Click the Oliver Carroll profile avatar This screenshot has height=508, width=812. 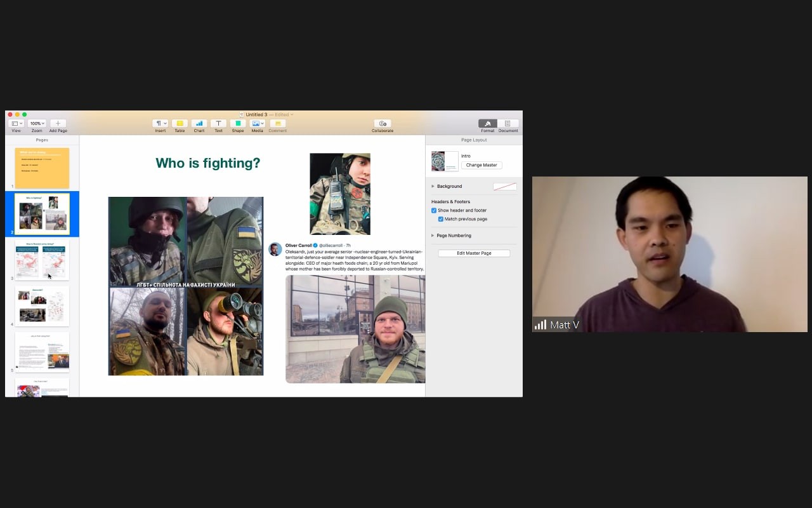[275, 249]
